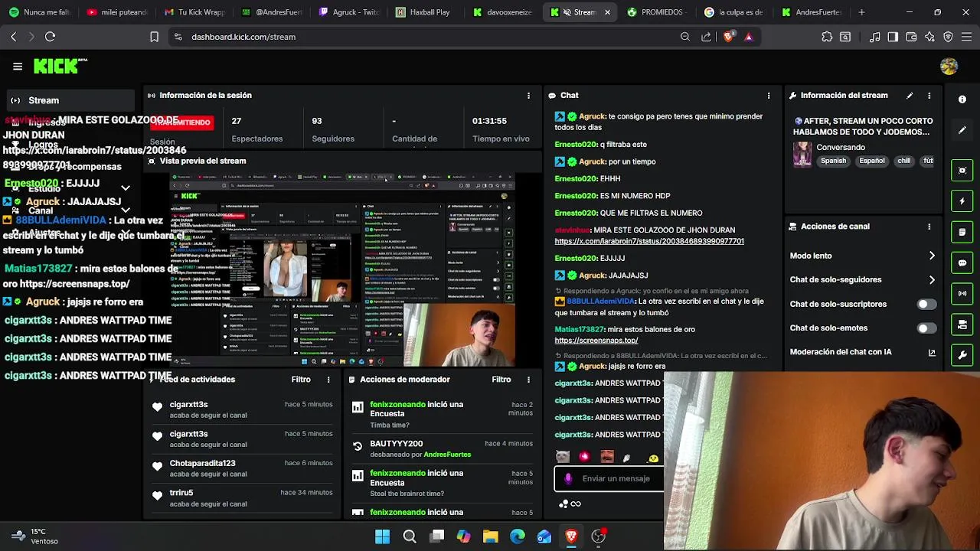Expand the Canal sidebar section
This screenshot has height=551, width=980.
click(126, 210)
